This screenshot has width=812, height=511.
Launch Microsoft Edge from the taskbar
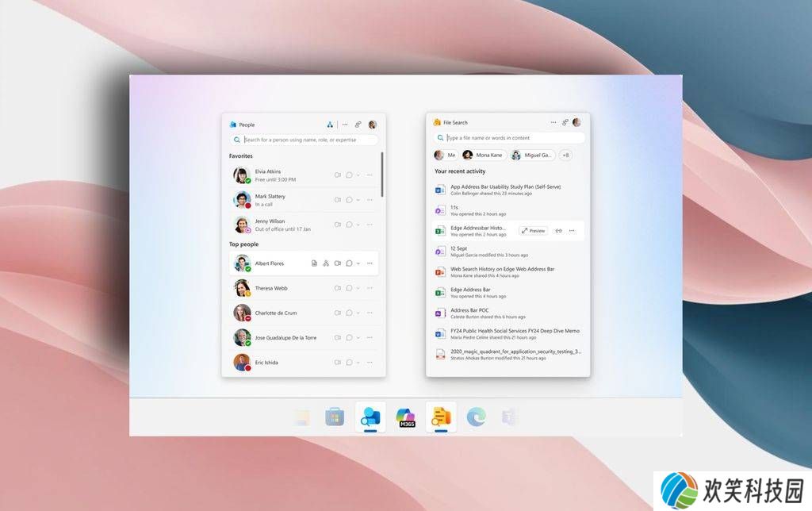(476, 417)
